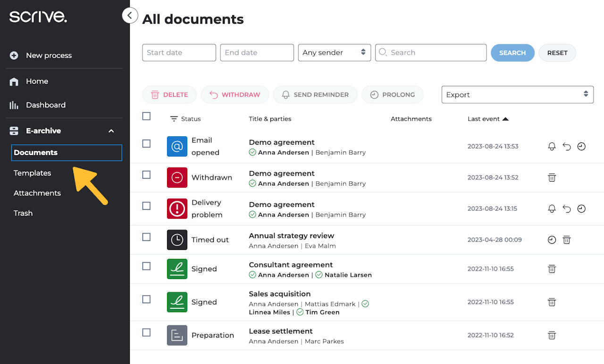Screen dimensions: 604x364
Task: Tick the select-all checkbox in table header
Action: pyautogui.click(x=146, y=116)
